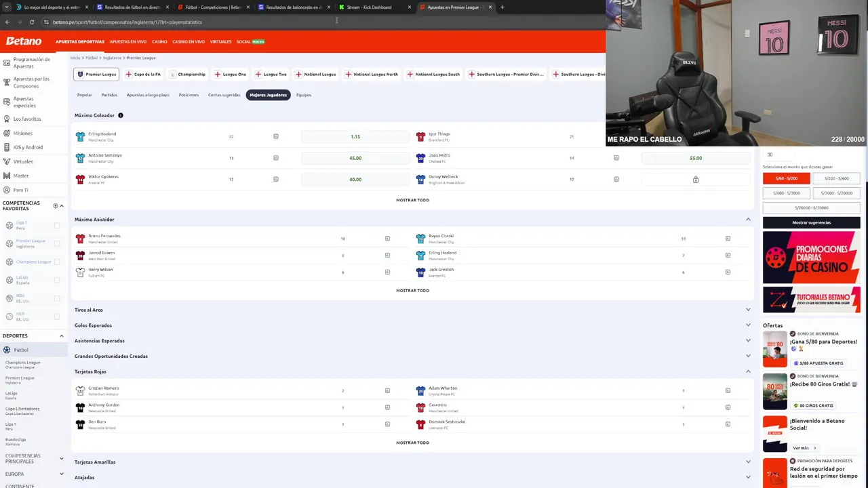The width and height of the screenshot is (868, 488).
Task: Click the Premier League crest chip icon
Action: pos(80,74)
